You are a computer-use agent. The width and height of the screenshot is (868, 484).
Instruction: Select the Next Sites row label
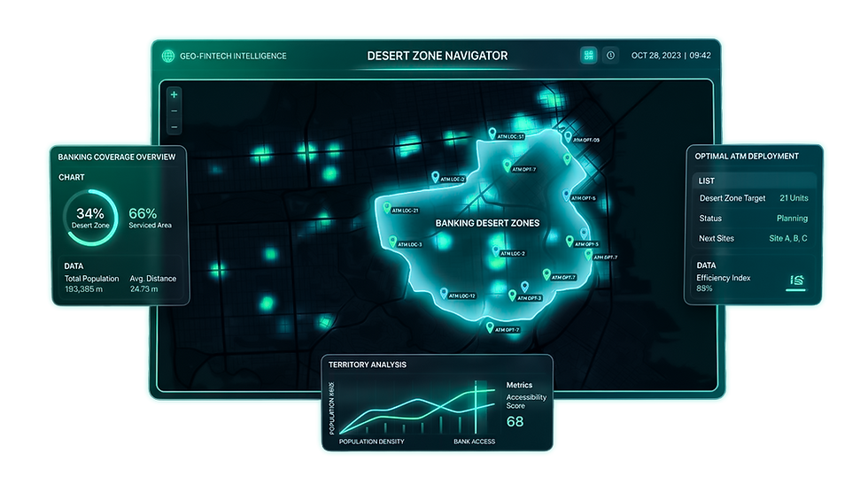[x=717, y=238]
